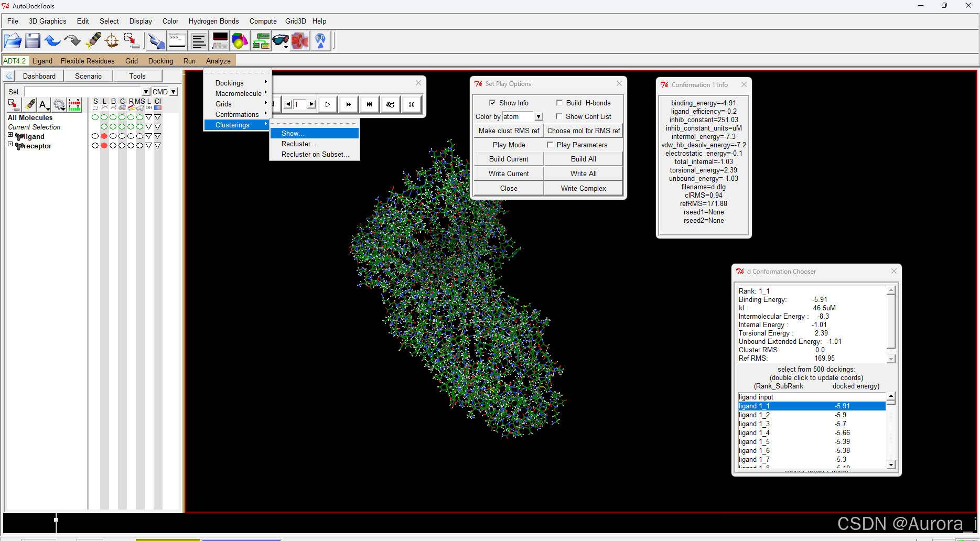The height and width of the screenshot is (541, 980).
Task: Click the dashboard gear settings icon
Action: (59, 105)
